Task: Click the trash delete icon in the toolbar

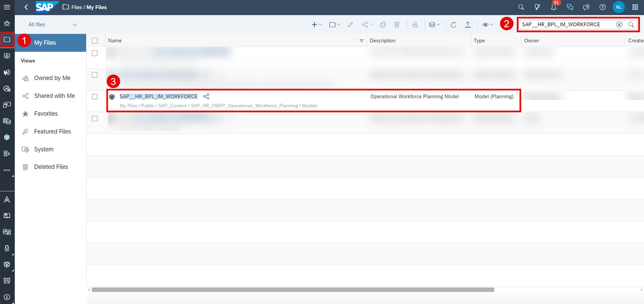Action: (x=397, y=25)
